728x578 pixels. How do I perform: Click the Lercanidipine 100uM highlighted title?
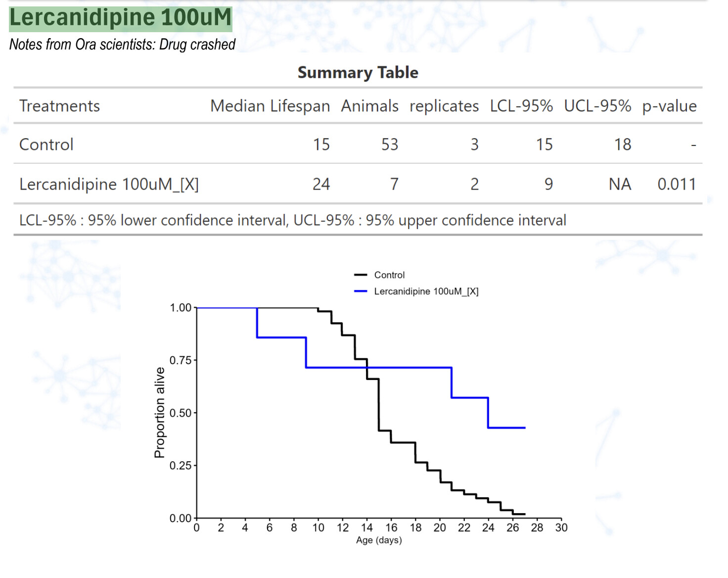pos(121,18)
